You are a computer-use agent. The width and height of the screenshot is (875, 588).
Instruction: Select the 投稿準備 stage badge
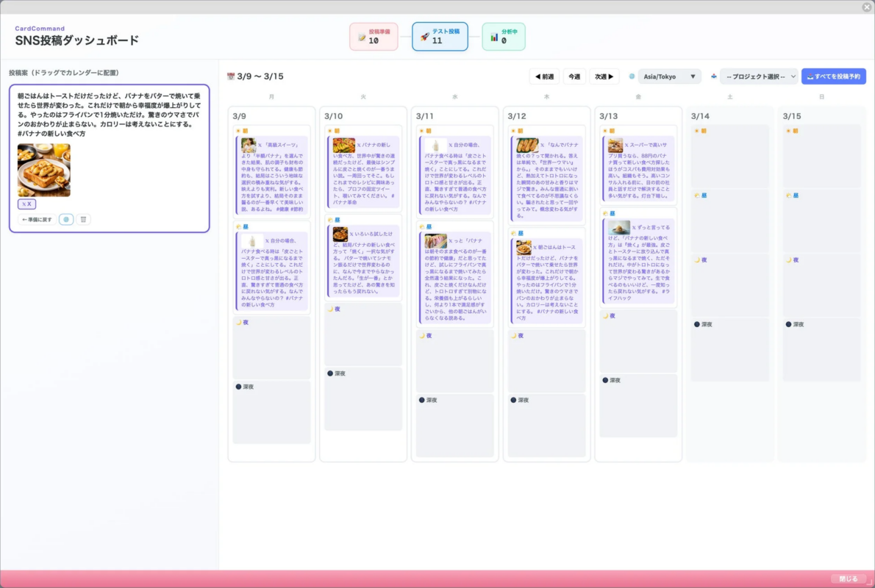(374, 37)
